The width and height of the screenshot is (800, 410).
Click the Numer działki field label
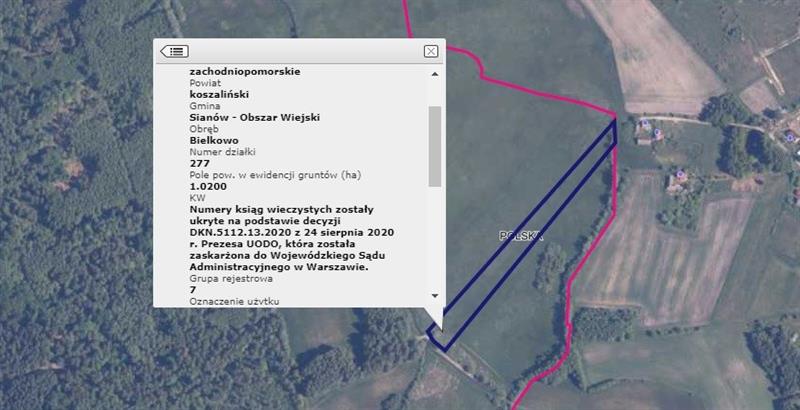225,152
